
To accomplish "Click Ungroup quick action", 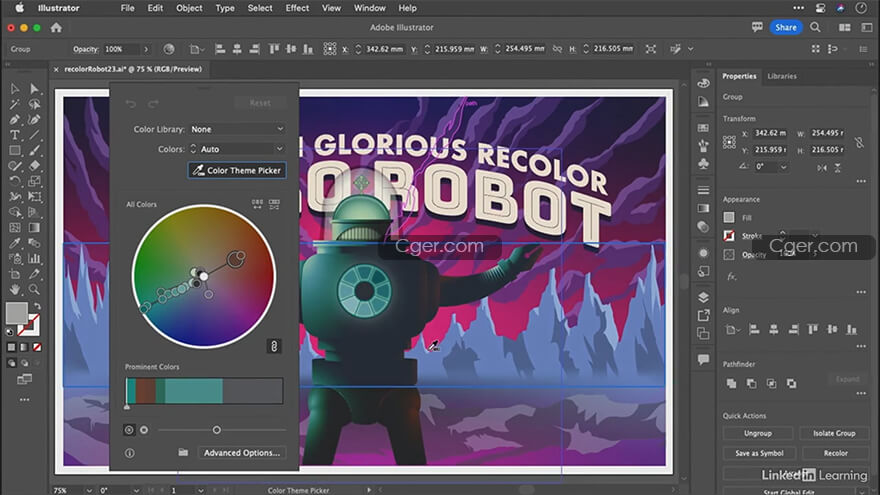I will tap(758, 433).
